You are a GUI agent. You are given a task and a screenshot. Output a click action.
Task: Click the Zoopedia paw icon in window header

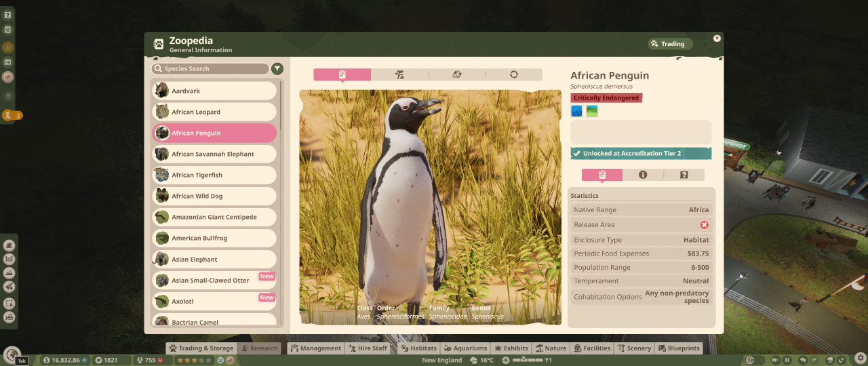[x=159, y=44]
